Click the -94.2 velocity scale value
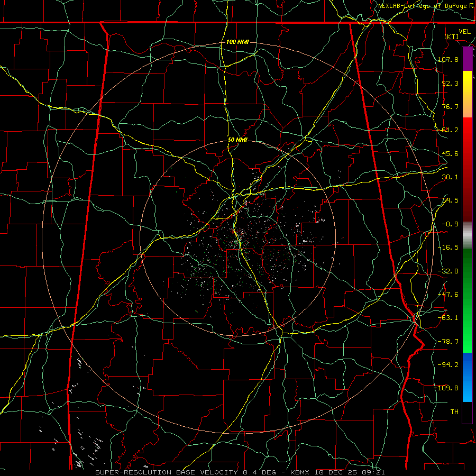The width and height of the screenshot is (476, 476). pyautogui.click(x=448, y=365)
